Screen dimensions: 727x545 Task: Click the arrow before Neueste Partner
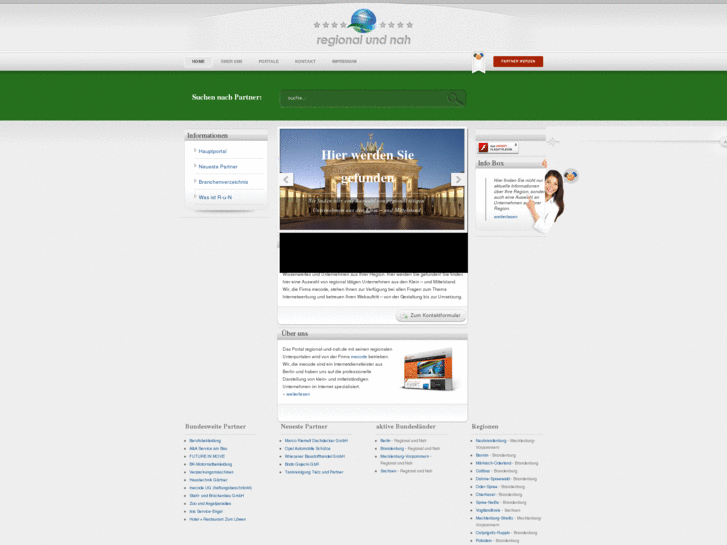[195, 166]
